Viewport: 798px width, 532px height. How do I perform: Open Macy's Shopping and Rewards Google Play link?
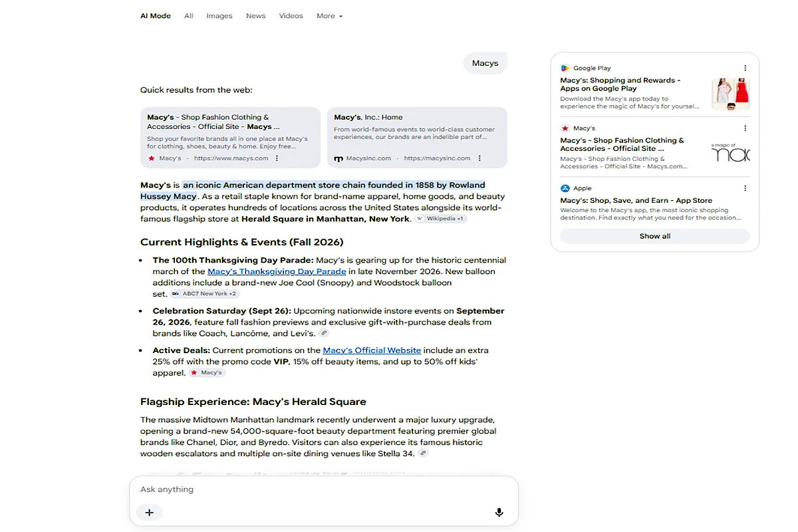coord(620,84)
